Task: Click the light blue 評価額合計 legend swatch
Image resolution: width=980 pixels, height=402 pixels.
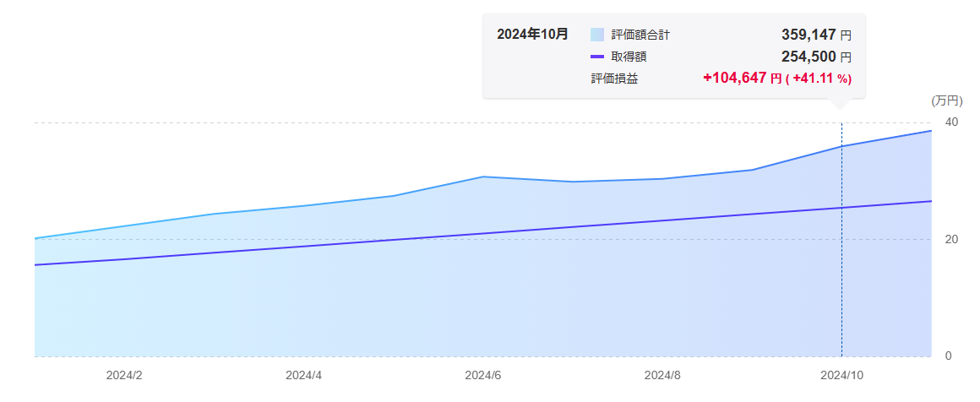Action: pos(597,35)
